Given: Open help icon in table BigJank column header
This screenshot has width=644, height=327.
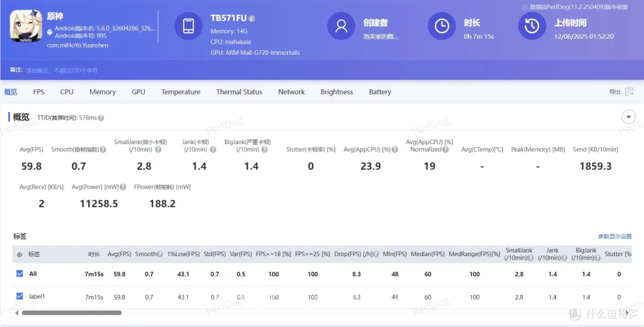Looking at the screenshot, I should click(597, 258).
